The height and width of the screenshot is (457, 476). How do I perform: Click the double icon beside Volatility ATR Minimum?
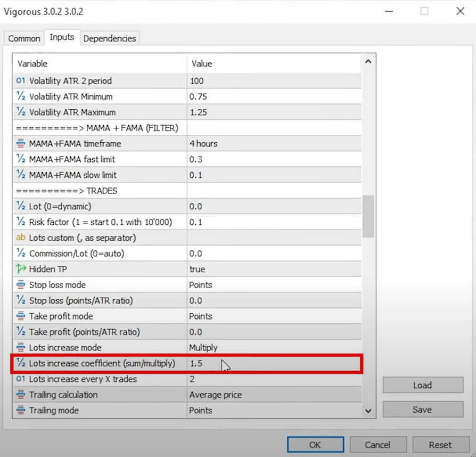(x=21, y=97)
